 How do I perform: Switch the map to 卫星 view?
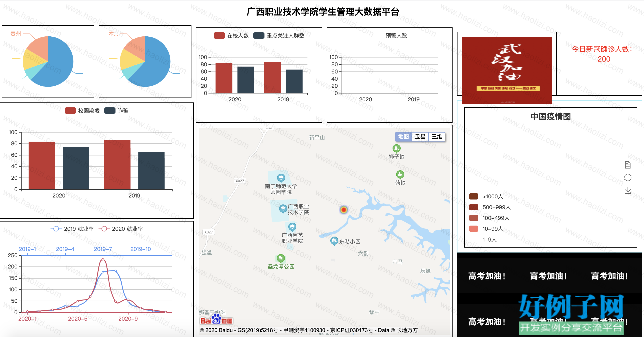coord(420,137)
